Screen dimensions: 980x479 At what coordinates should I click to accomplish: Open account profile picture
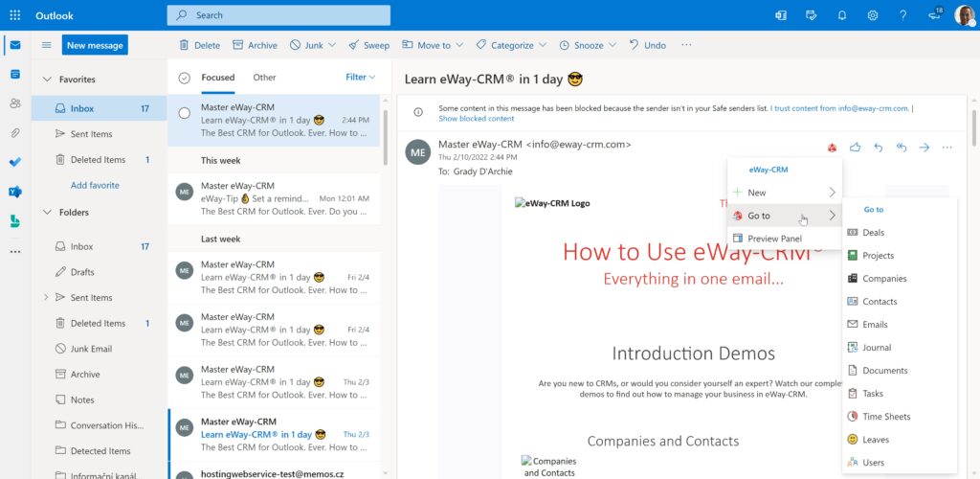[x=965, y=15]
